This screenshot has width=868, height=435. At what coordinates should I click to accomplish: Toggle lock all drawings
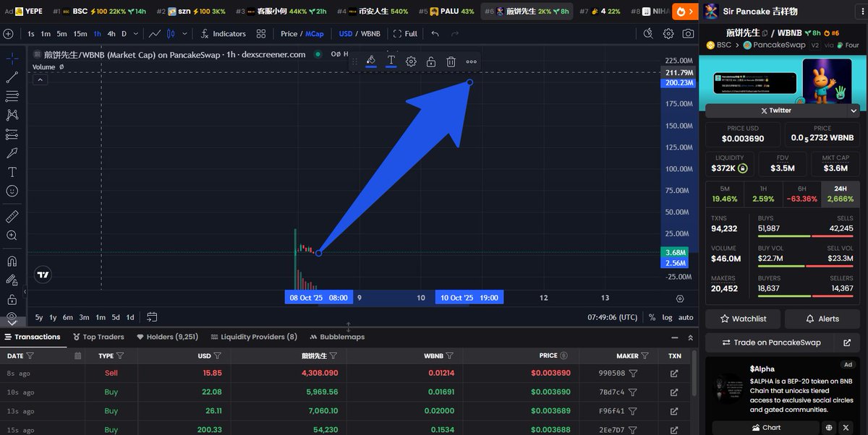coord(12,299)
